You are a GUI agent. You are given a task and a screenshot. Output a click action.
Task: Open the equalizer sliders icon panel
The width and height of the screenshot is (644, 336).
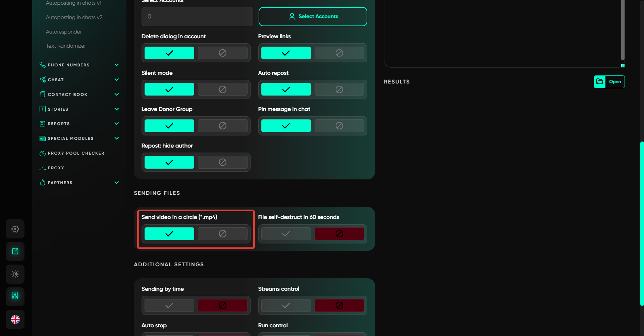(x=15, y=296)
